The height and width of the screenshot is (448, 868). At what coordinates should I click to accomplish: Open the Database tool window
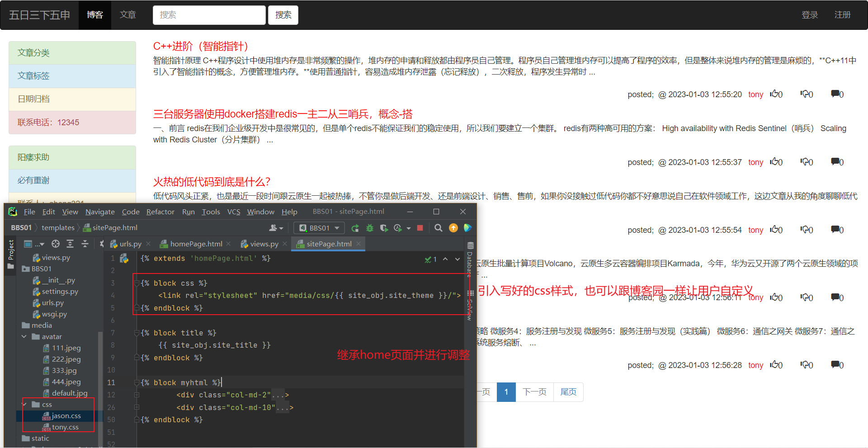tap(470, 259)
